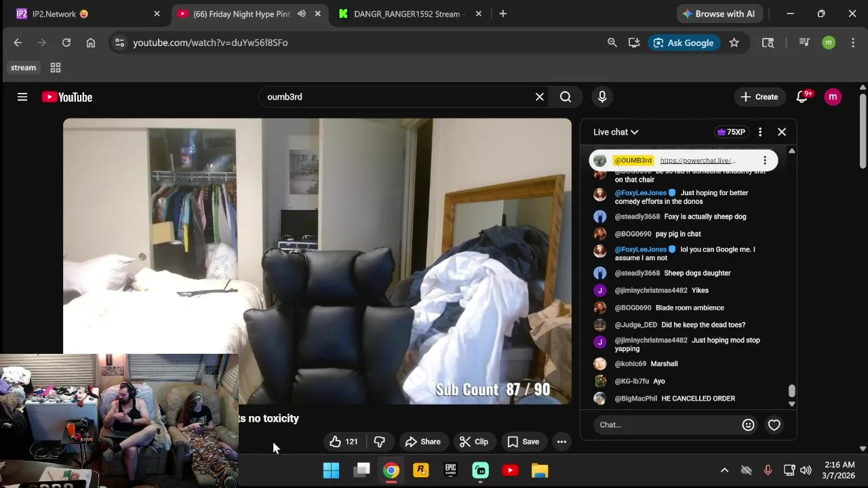Open Rockstar Games Launcher from taskbar

coord(421,470)
